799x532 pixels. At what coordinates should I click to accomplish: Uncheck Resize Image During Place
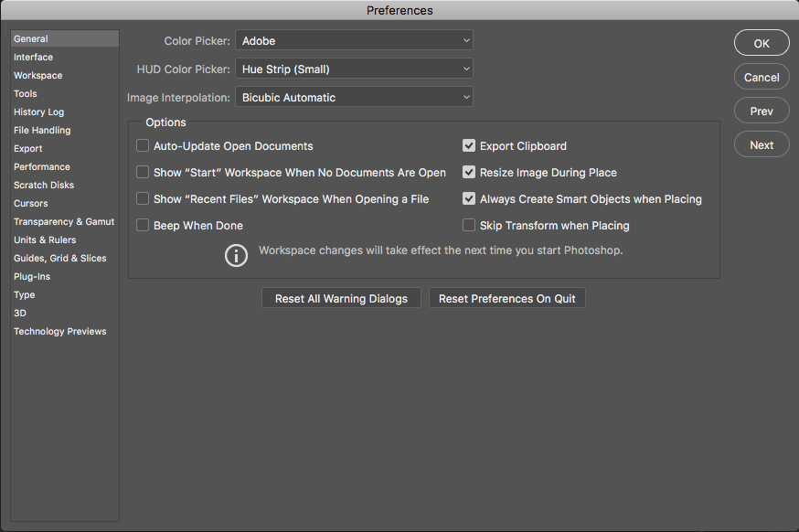pyautogui.click(x=469, y=172)
